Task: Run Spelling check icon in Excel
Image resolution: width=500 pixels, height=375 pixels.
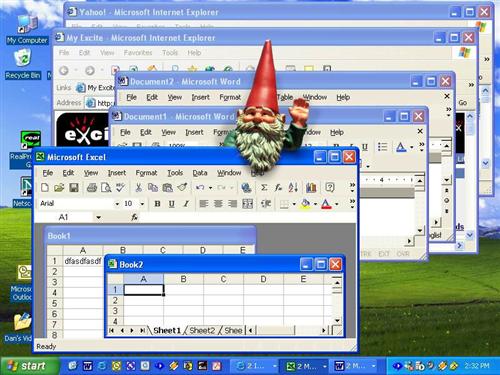Action: (120, 188)
